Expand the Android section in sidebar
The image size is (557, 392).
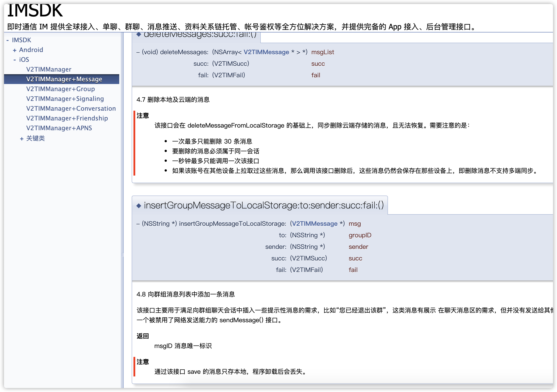[15, 50]
